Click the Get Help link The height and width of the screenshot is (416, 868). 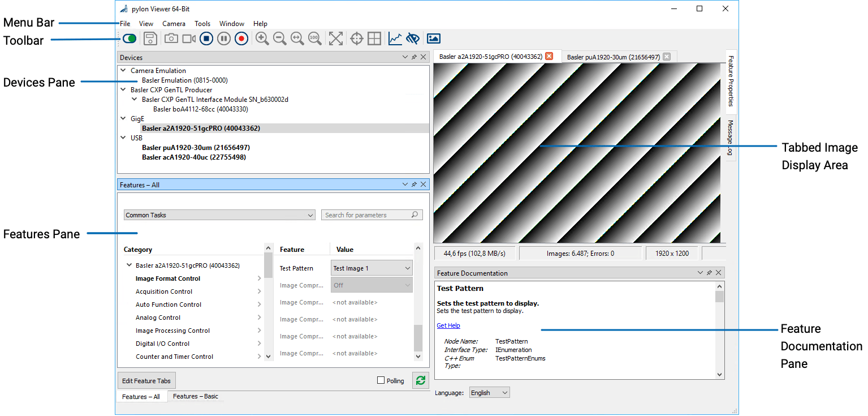tap(448, 325)
